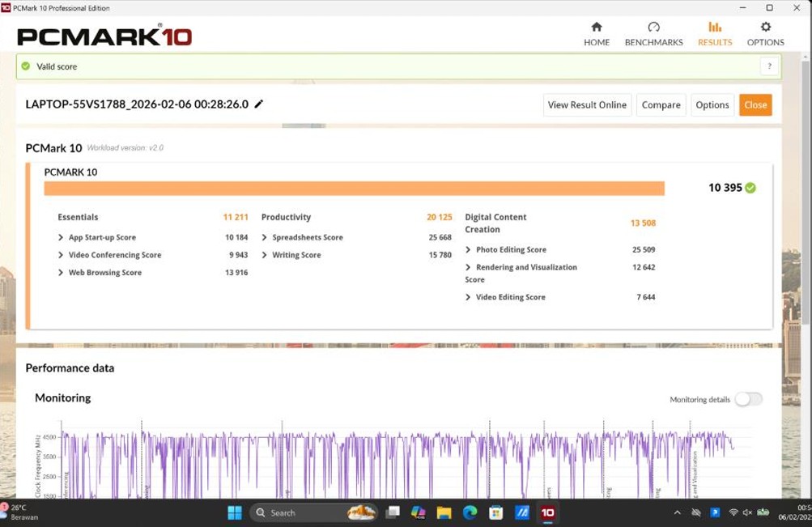
Task: Click Essentials score 11 211
Action: coord(236,218)
